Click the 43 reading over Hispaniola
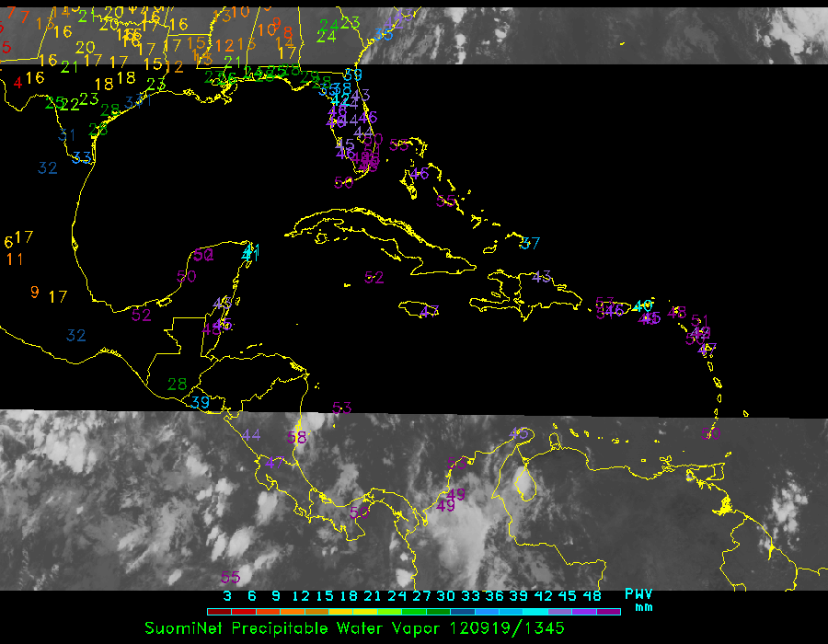This screenshot has height=644, width=828. click(541, 276)
